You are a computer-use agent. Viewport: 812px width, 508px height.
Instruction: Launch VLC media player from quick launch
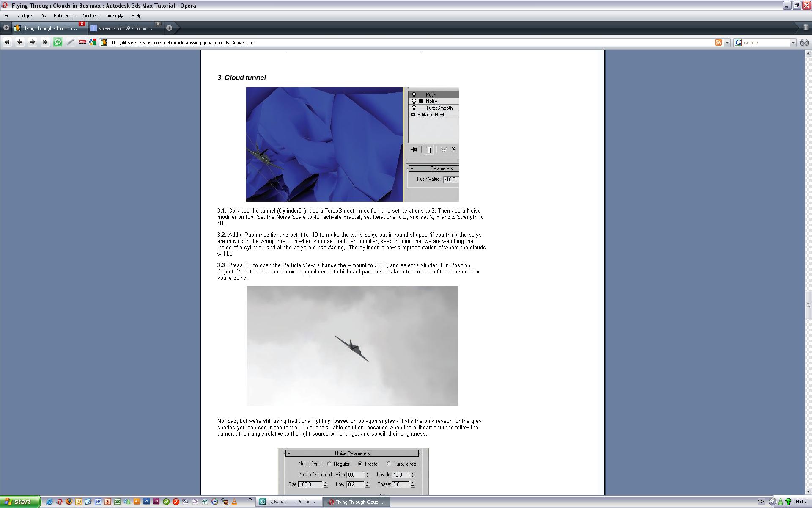point(234,502)
